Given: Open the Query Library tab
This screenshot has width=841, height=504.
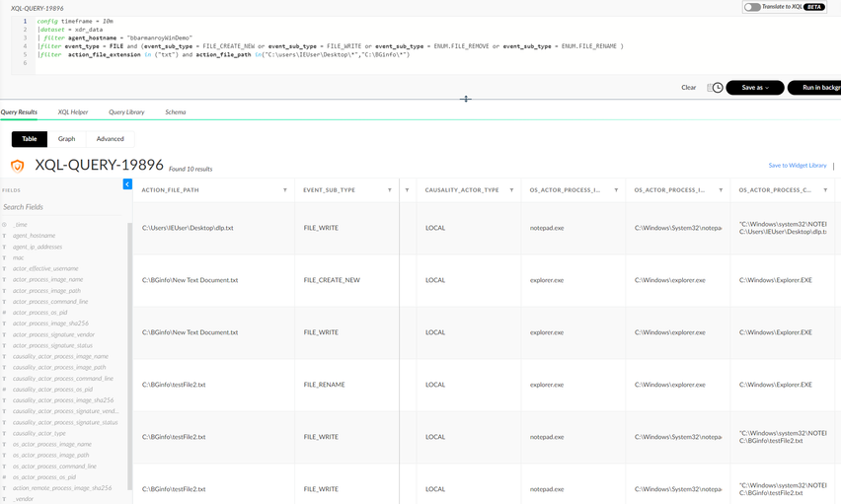Looking at the screenshot, I should point(126,112).
